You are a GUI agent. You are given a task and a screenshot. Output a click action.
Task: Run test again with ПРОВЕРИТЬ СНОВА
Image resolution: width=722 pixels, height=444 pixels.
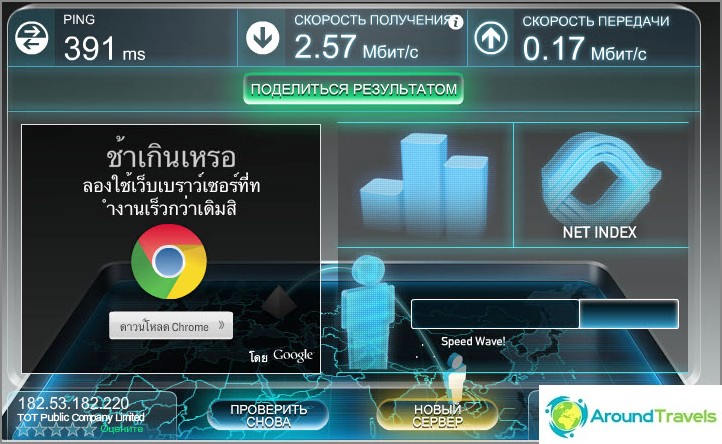(x=268, y=415)
